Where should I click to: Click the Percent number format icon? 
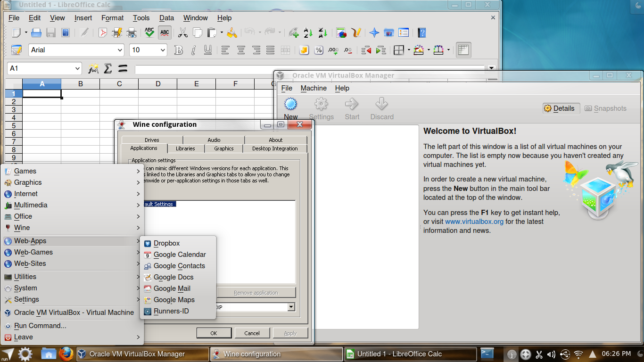(x=319, y=50)
